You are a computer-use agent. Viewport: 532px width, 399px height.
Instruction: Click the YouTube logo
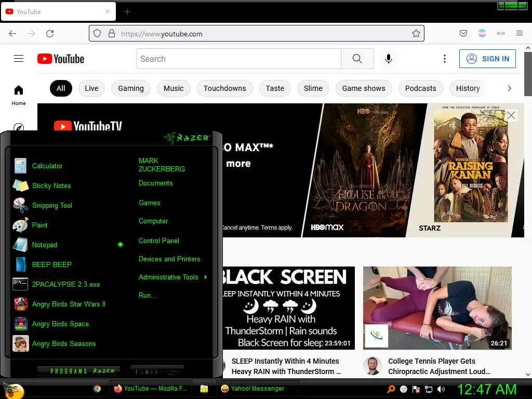[61, 59]
